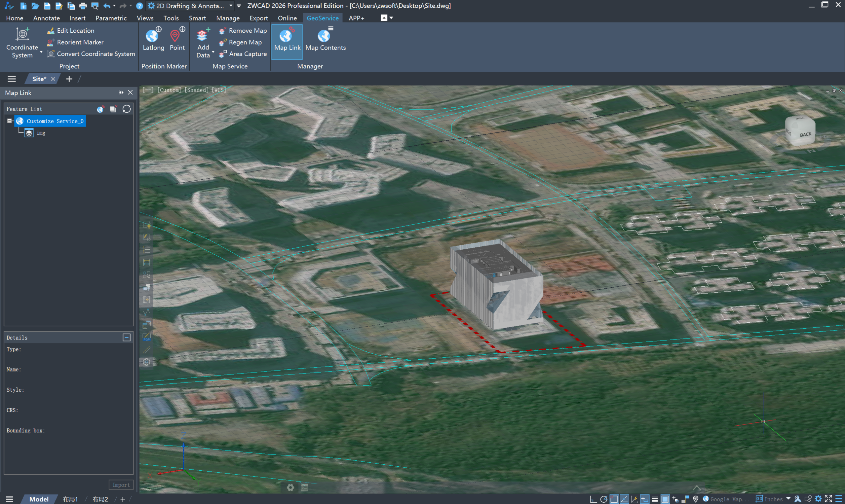Image resolution: width=845 pixels, height=504 pixels.
Task: Place a Latlong position marker
Action: click(x=153, y=39)
